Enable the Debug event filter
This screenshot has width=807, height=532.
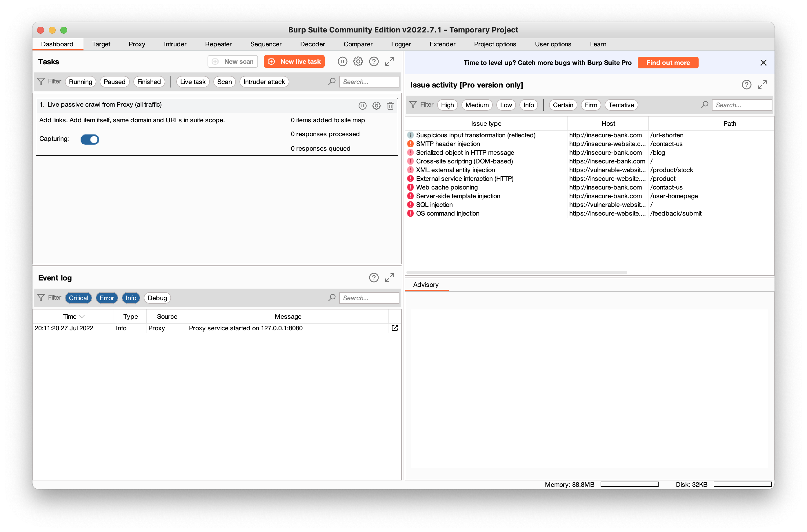pos(157,298)
